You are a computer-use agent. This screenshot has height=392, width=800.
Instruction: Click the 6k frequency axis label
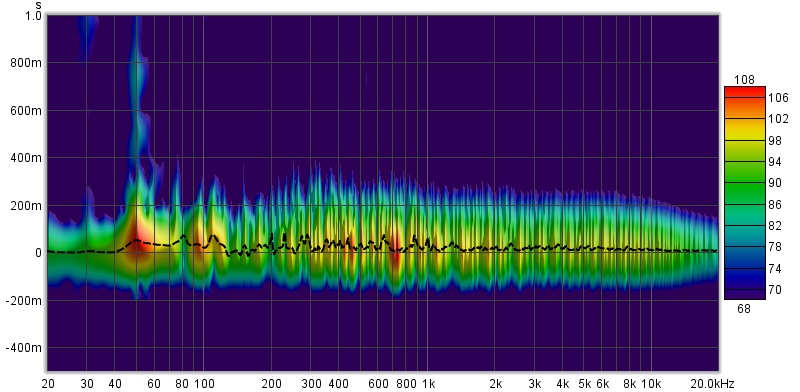coord(603,384)
